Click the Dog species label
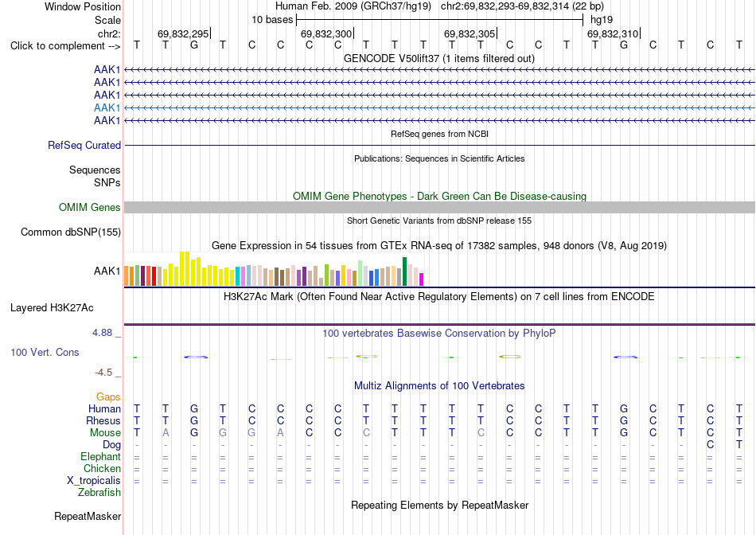 111,444
